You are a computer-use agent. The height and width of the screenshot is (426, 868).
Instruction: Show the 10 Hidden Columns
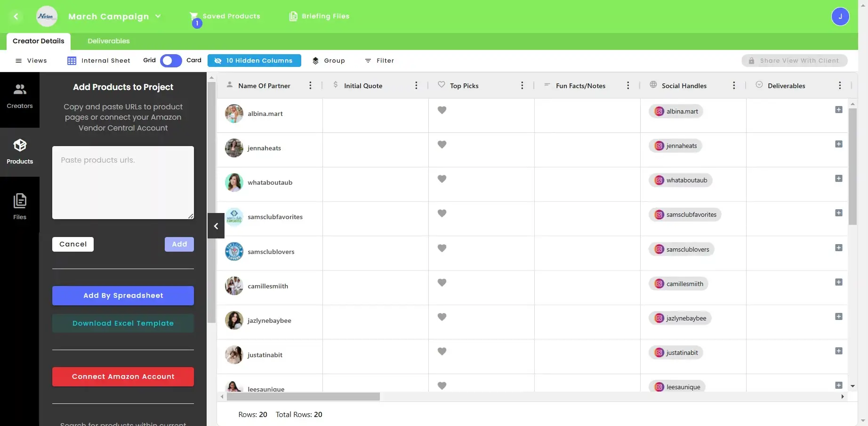coord(254,60)
